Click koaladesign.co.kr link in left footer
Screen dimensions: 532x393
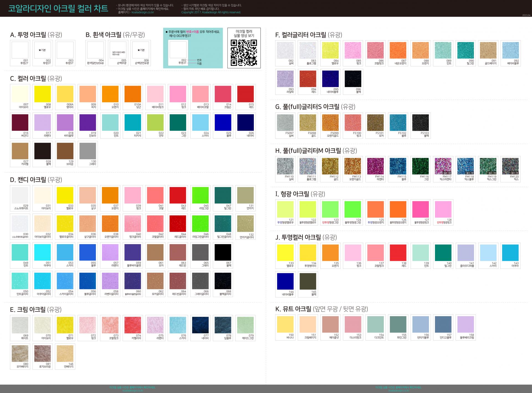click(133, 391)
